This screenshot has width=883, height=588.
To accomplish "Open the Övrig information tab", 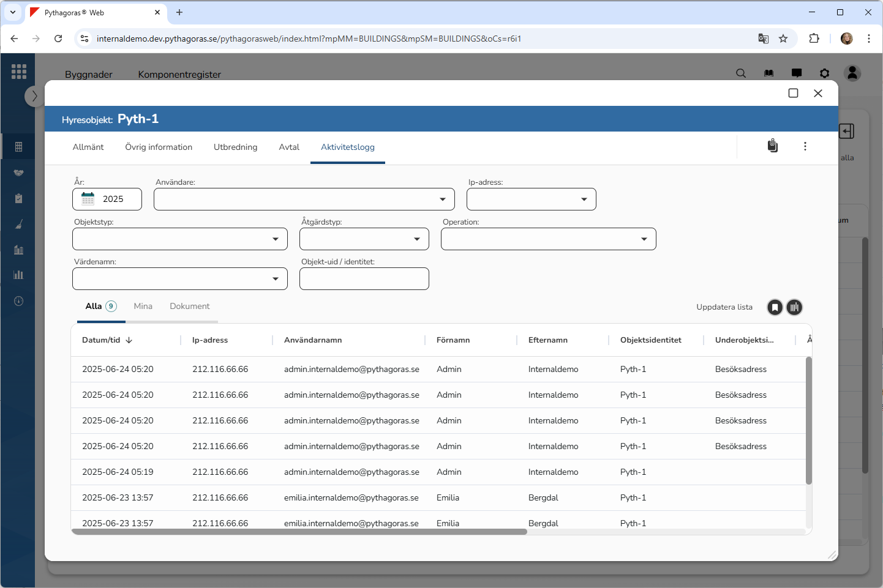I will (x=159, y=147).
